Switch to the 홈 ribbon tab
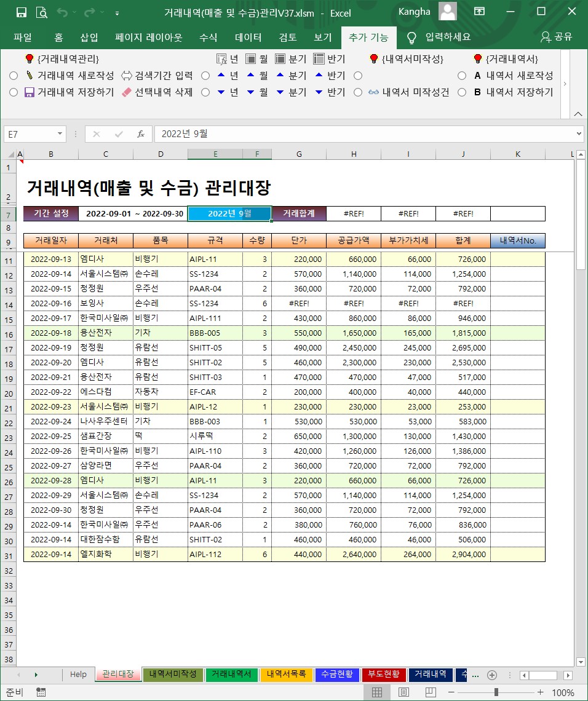The height and width of the screenshot is (701, 588). (x=58, y=37)
